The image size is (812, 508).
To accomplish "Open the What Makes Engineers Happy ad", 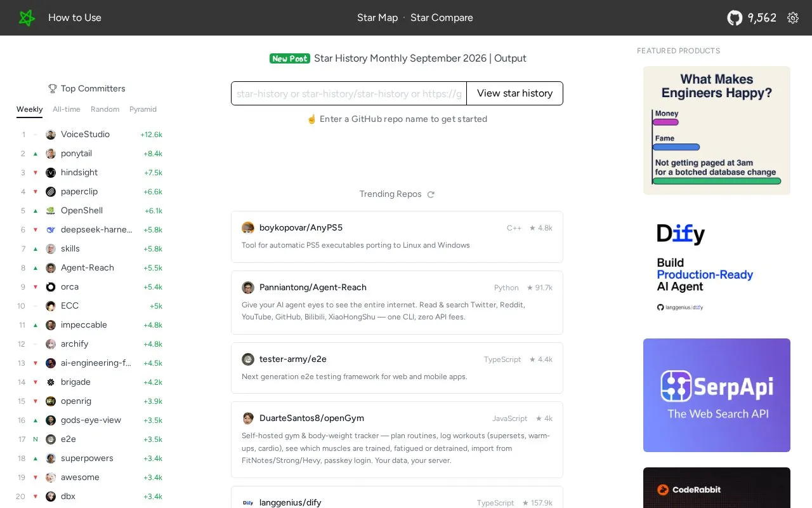I will click(x=717, y=130).
